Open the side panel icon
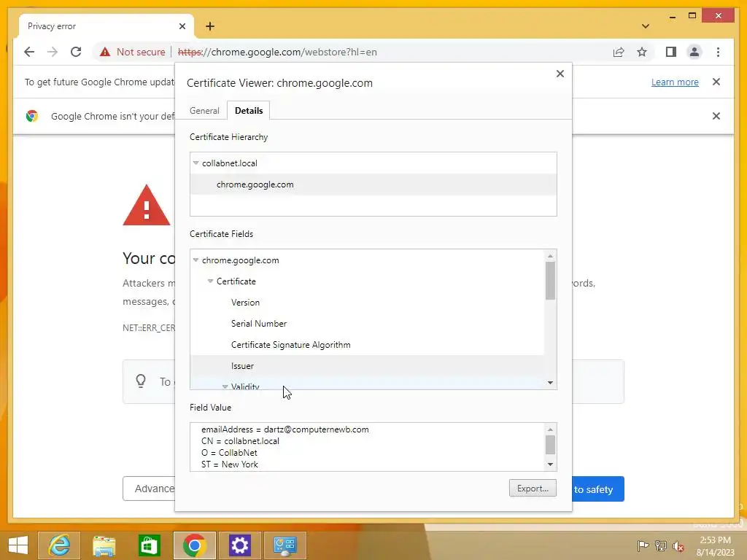Image resolution: width=747 pixels, height=560 pixels. pyautogui.click(x=671, y=52)
